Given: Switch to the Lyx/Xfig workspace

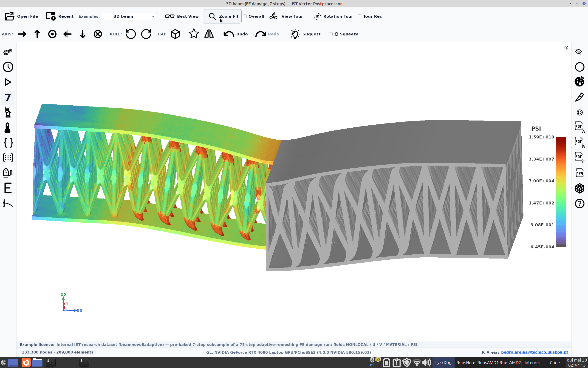Looking at the screenshot, I should (x=443, y=362).
